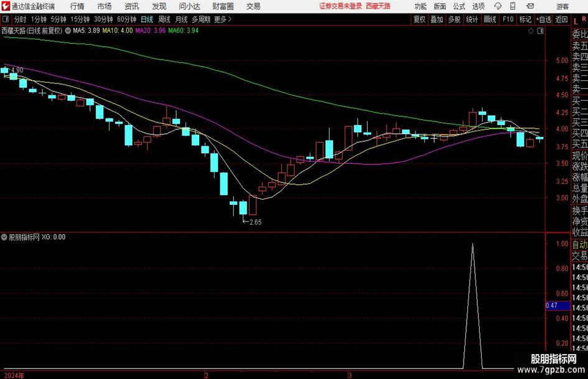The width and height of the screenshot is (588, 379).
Task: Switch to 5分钟 period tab
Action: tap(58, 19)
